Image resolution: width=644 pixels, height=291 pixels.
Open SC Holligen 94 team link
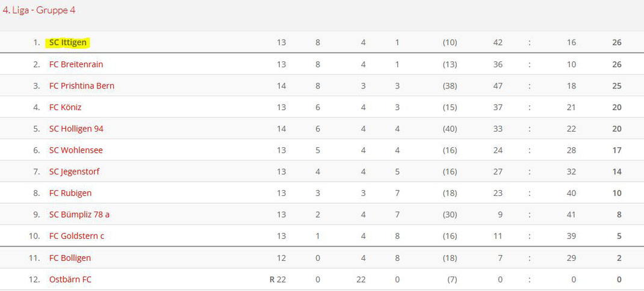tap(76, 129)
